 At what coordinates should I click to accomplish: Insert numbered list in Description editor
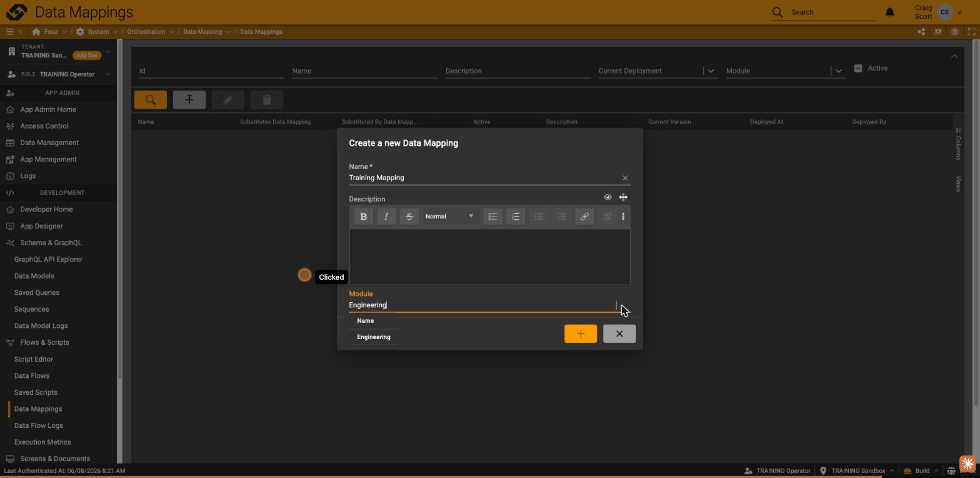point(516,216)
